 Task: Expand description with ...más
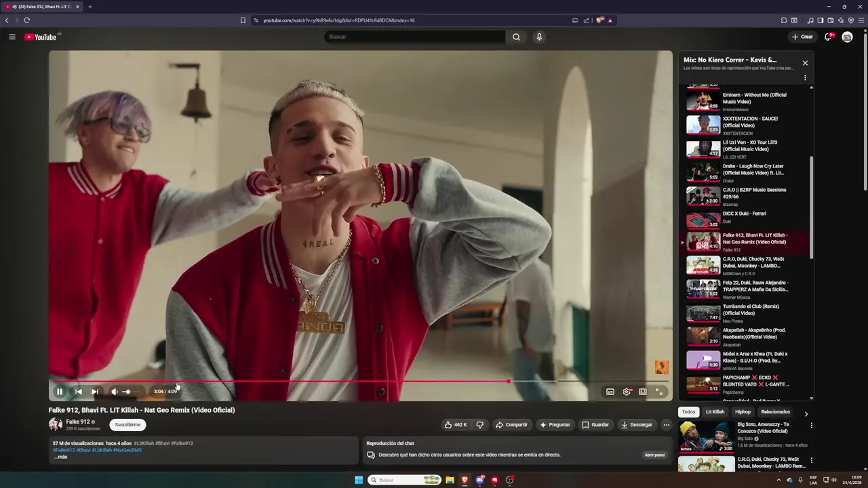coord(61,457)
